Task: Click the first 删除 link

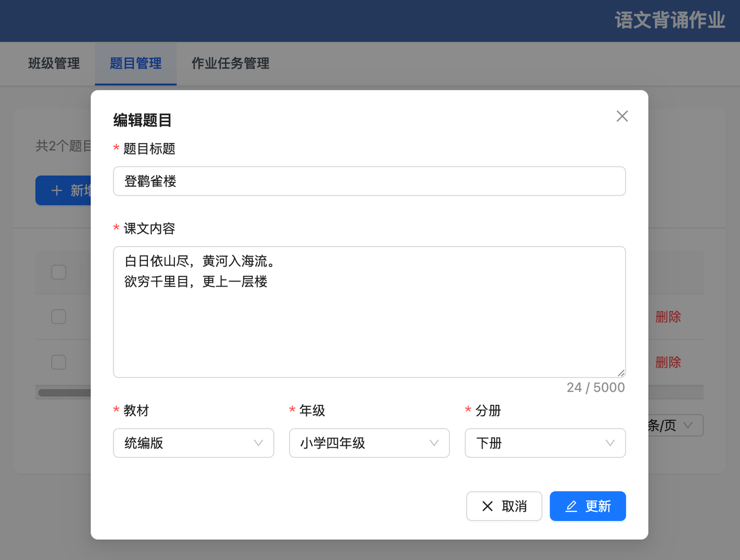Action: pyautogui.click(x=668, y=316)
